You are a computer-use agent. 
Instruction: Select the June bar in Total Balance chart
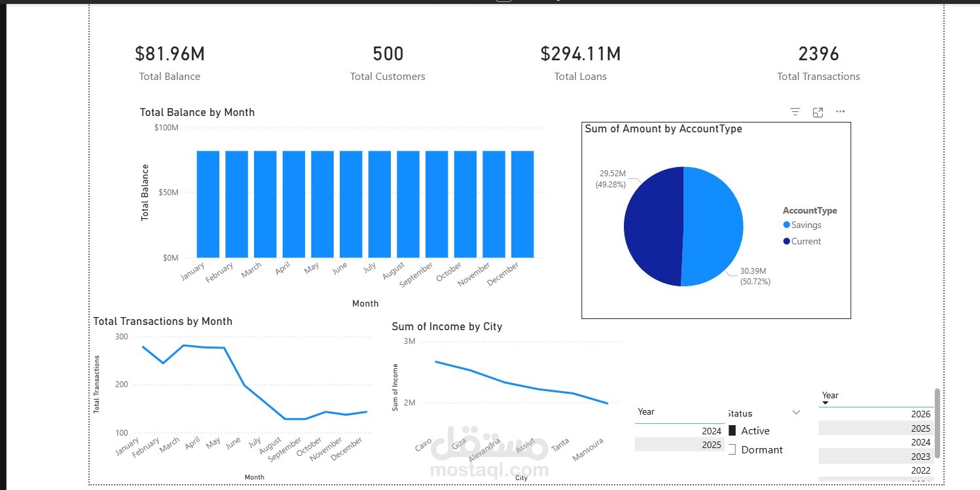[x=351, y=204]
